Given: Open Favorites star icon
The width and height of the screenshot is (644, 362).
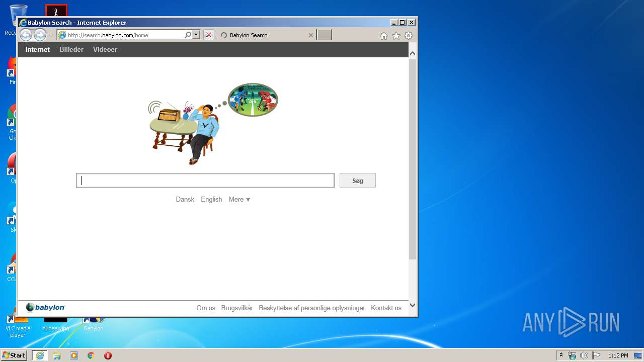Looking at the screenshot, I should point(396,36).
